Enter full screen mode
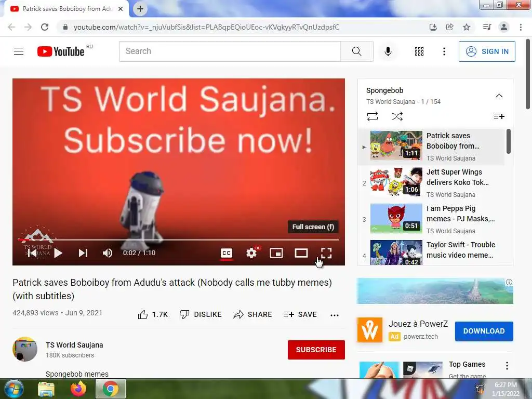 pos(326,253)
